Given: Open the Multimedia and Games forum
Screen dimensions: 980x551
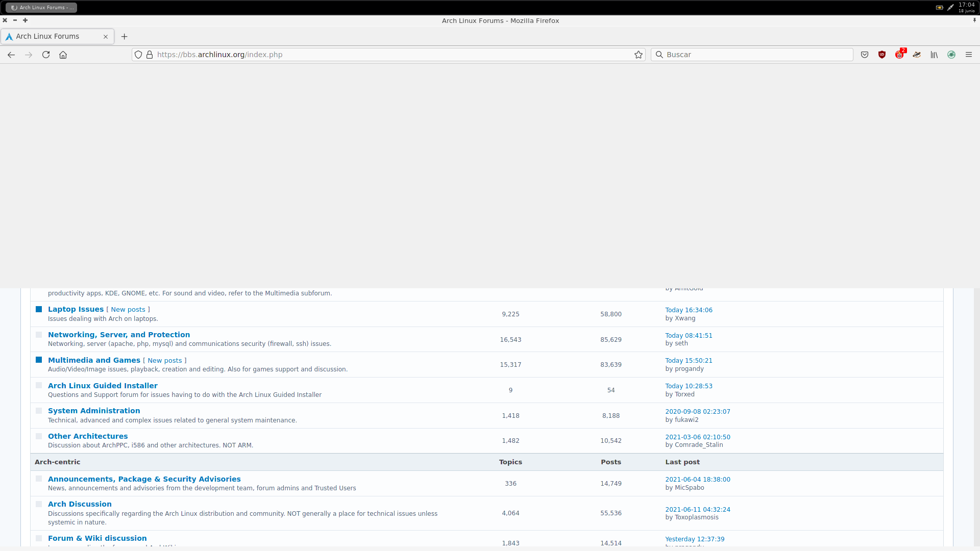Looking at the screenshot, I should point(94,360).
